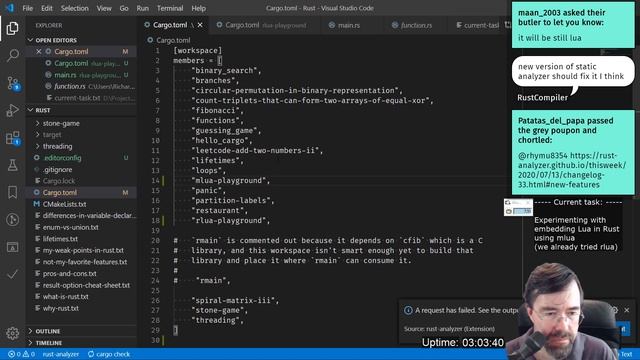This screenshot has height=360, width=640.
Task: Open the Help menu
Action: (x=199, y=8)
